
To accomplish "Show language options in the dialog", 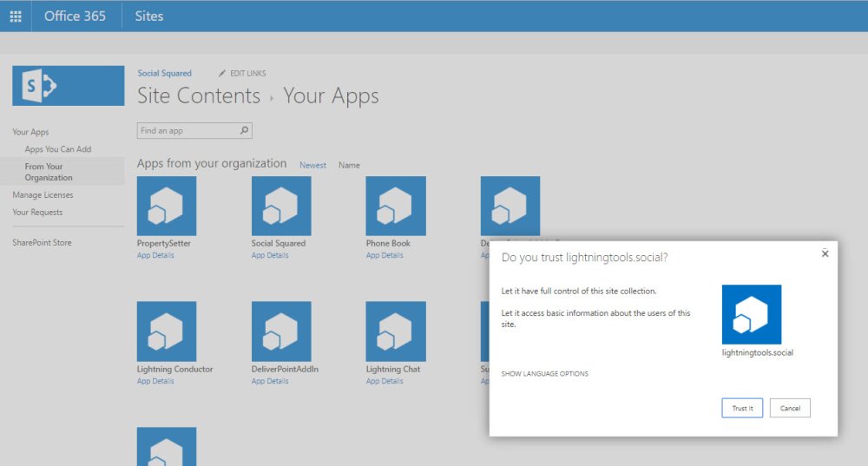I will coord(545,373).
